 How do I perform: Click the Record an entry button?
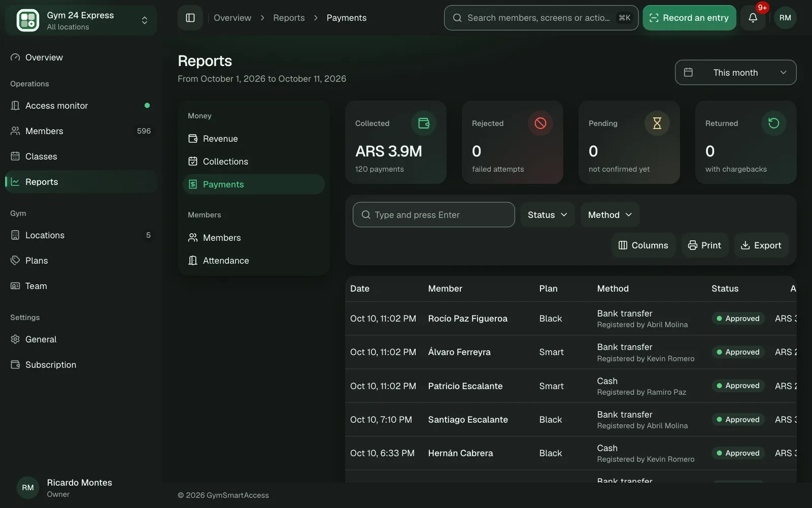(689, 18)
